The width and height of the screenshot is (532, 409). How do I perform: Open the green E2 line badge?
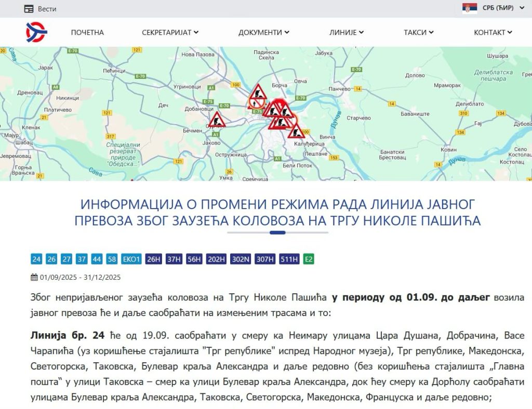(309, 259)
